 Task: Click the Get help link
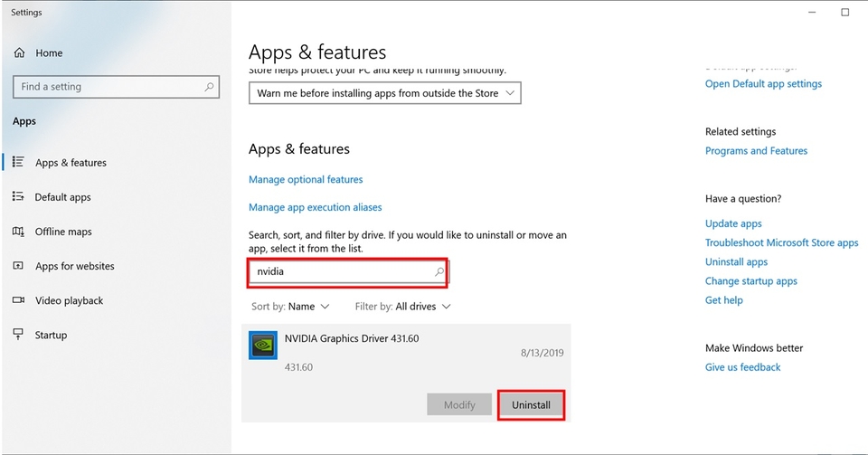(x=724, y=300)
